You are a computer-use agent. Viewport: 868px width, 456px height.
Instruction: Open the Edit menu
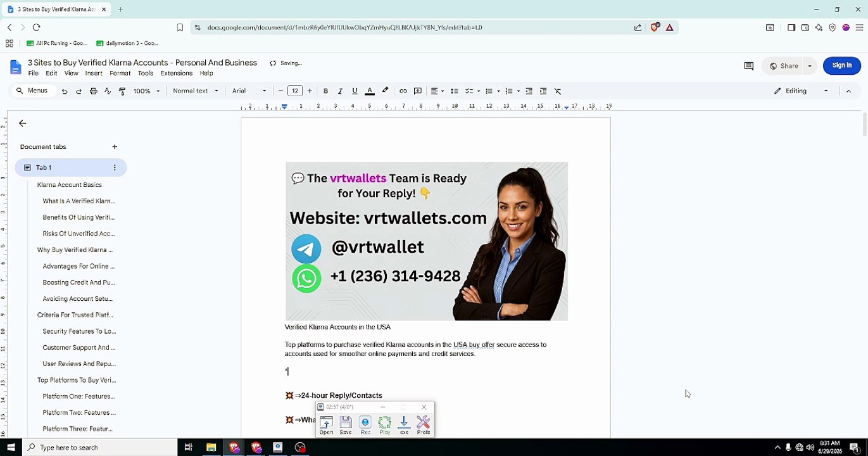coord(51,73)
